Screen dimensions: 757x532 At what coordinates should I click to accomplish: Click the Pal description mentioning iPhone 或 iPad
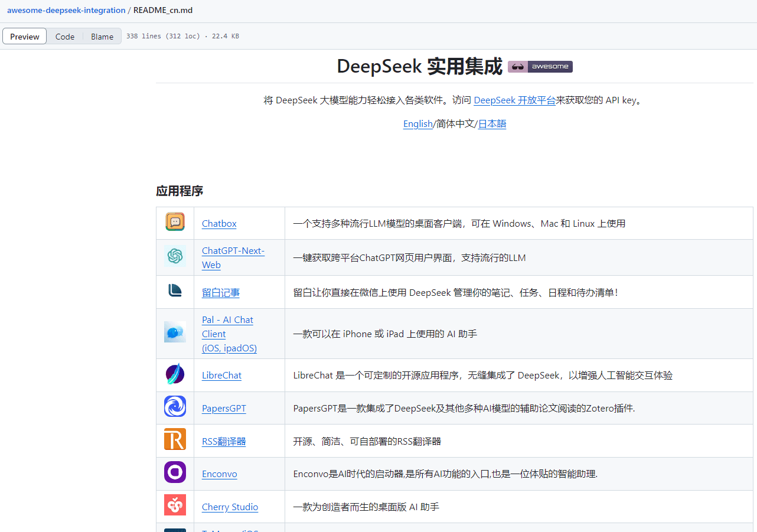(385, 334)
